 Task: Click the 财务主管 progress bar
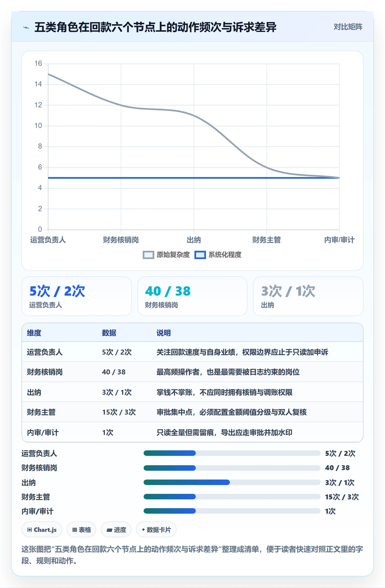pos(232,497)
